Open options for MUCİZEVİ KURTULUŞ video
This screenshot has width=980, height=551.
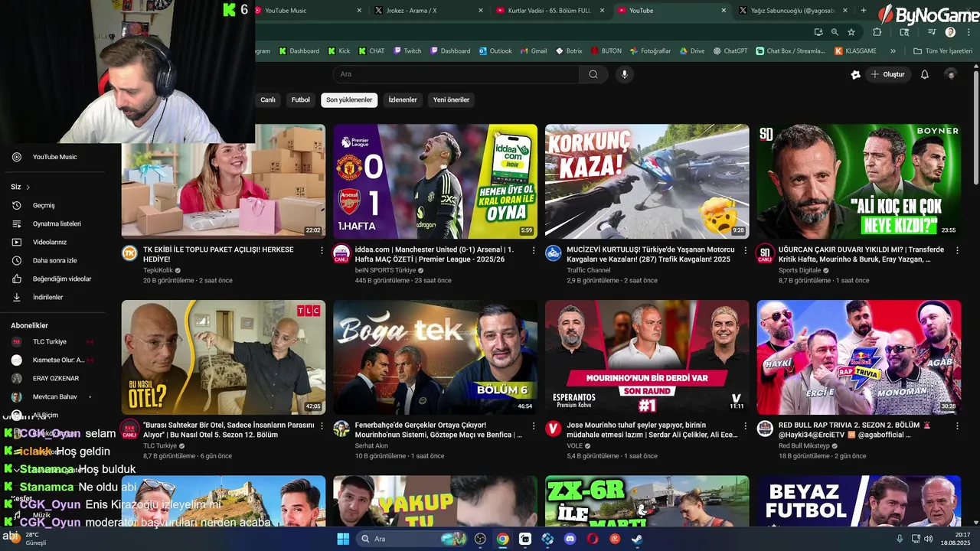pyautogui.click(x=745, y=250)
